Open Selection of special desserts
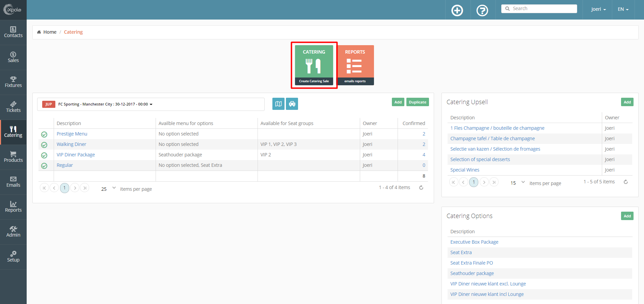The height and width of the screenshot is (304, 644). coord(480,159)
